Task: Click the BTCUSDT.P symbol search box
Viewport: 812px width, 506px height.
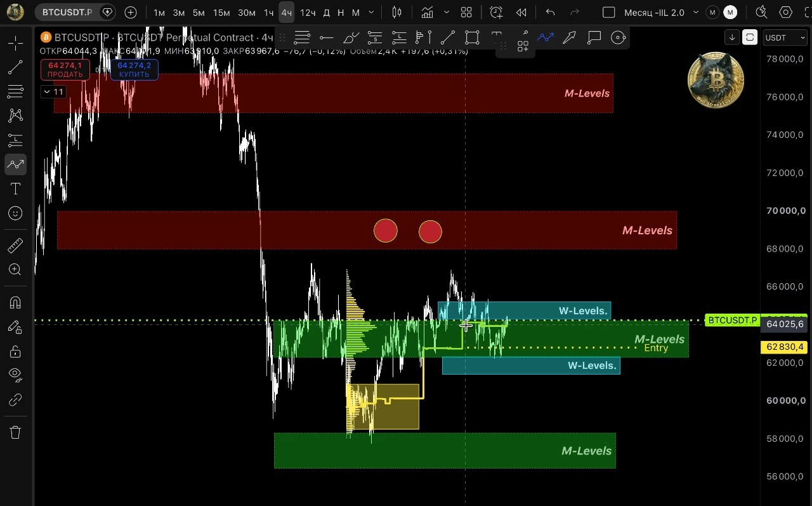Action: [74, 12]
